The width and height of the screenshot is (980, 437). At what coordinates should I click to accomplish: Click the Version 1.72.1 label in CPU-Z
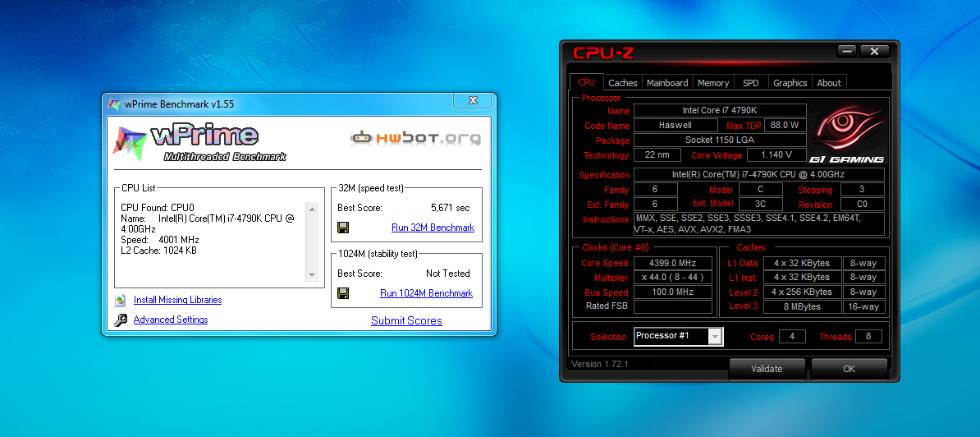[x=600, y=364]
